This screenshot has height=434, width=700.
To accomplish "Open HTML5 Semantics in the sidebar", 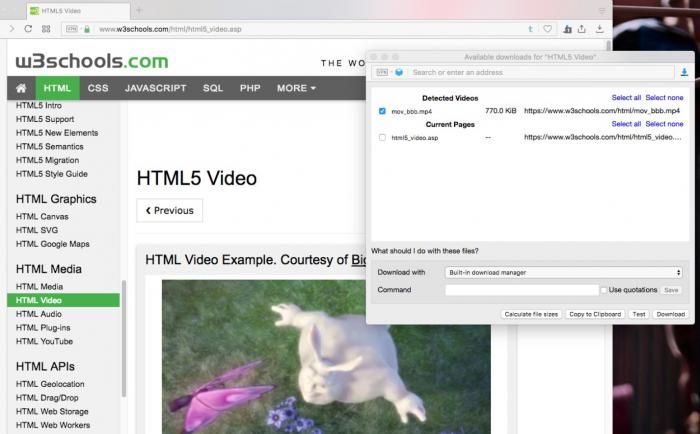I will point(50,146).
